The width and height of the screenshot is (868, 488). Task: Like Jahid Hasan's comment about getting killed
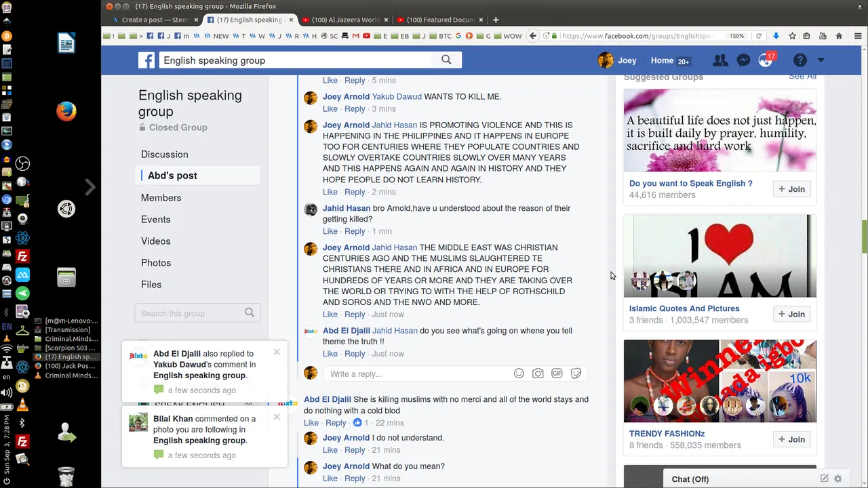click(330, 231)
